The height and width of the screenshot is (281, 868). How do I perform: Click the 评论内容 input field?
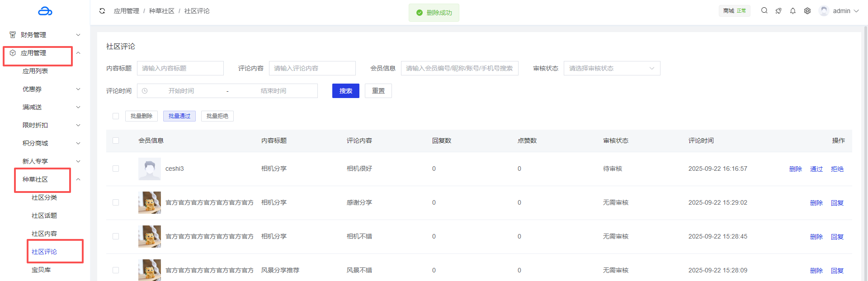point(312,68)
